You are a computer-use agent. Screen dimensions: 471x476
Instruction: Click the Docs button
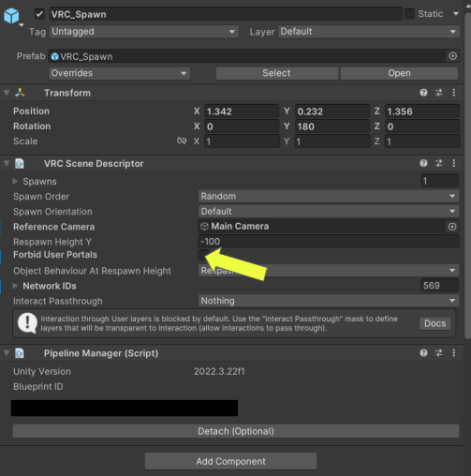(435, 323)
